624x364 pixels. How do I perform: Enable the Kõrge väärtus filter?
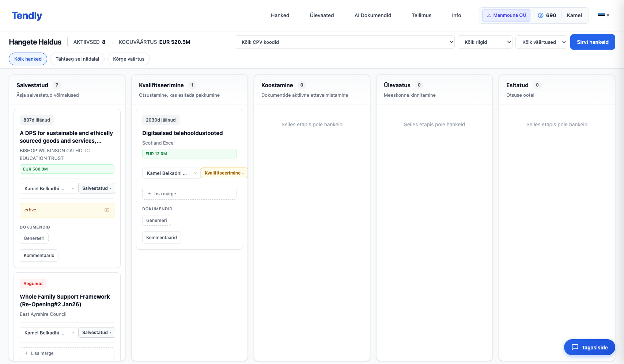[128, 59]
